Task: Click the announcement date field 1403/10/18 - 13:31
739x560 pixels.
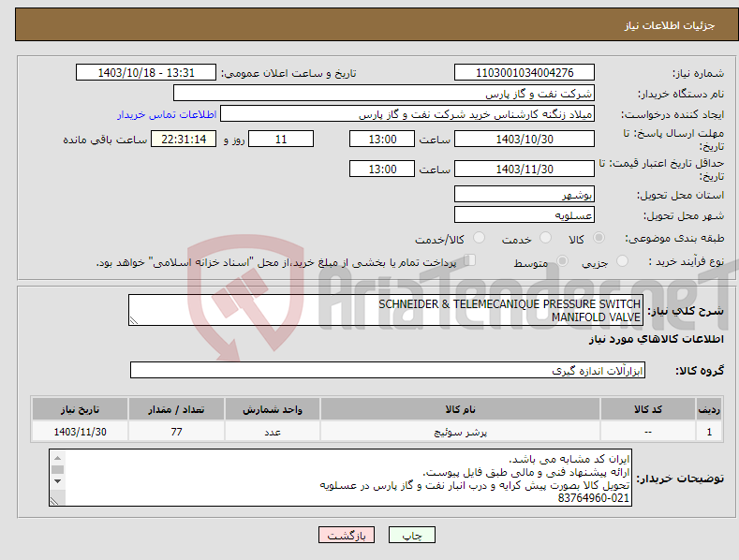Action: pyautogui.click(x=145, y=73)
